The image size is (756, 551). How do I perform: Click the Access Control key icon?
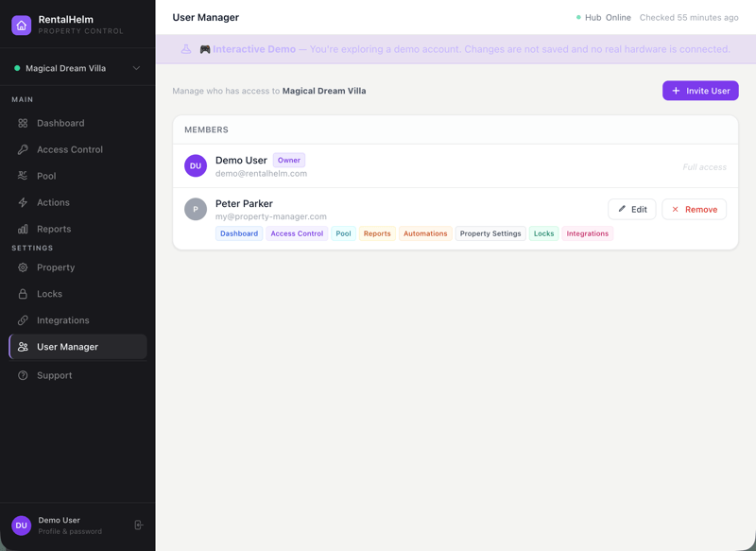point(21,149)
